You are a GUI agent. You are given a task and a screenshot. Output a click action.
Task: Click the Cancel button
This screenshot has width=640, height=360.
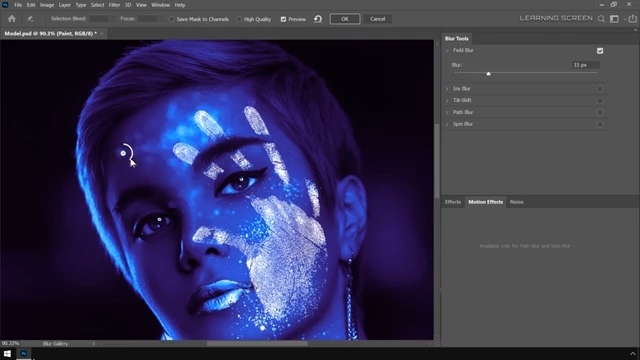tap(378, 19)
